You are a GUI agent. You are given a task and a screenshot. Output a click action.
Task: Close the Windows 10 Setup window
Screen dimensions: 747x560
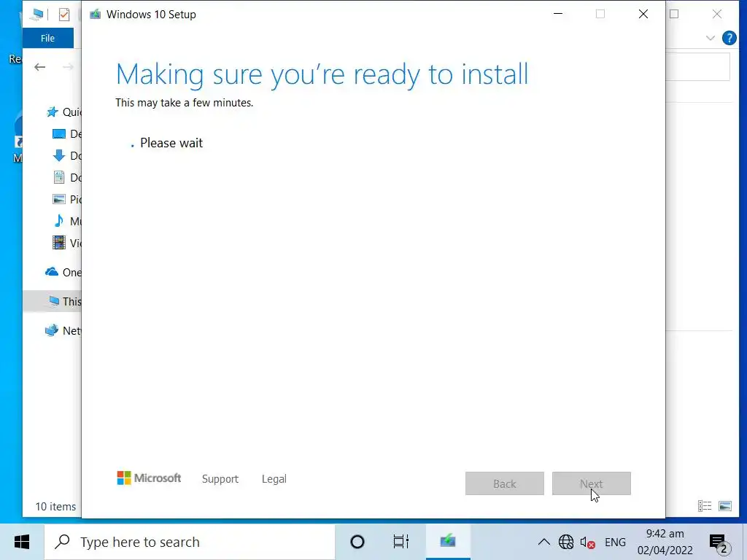643,14
